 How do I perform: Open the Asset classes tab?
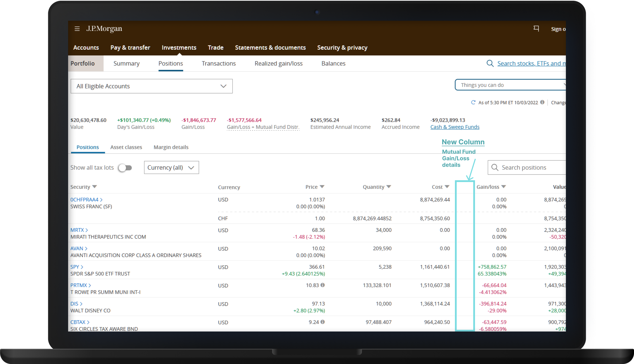[126, 147]
